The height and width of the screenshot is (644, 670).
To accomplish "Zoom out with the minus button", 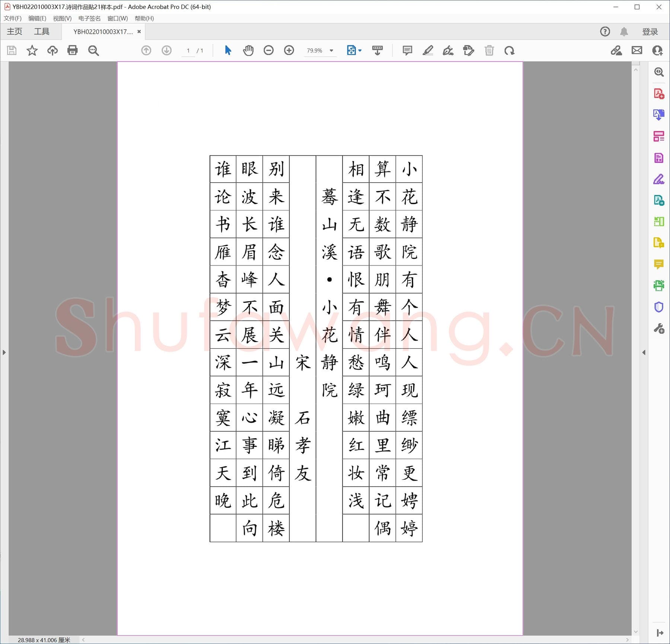I will tap(268, 50).
